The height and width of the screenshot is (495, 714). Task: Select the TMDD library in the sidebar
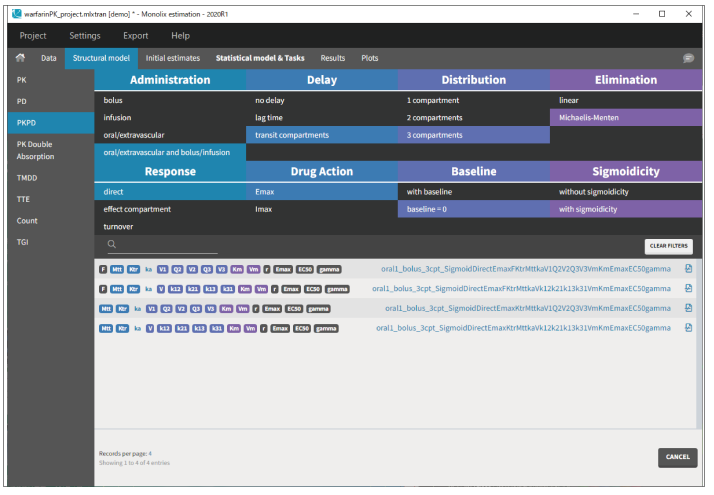(28, 178)
